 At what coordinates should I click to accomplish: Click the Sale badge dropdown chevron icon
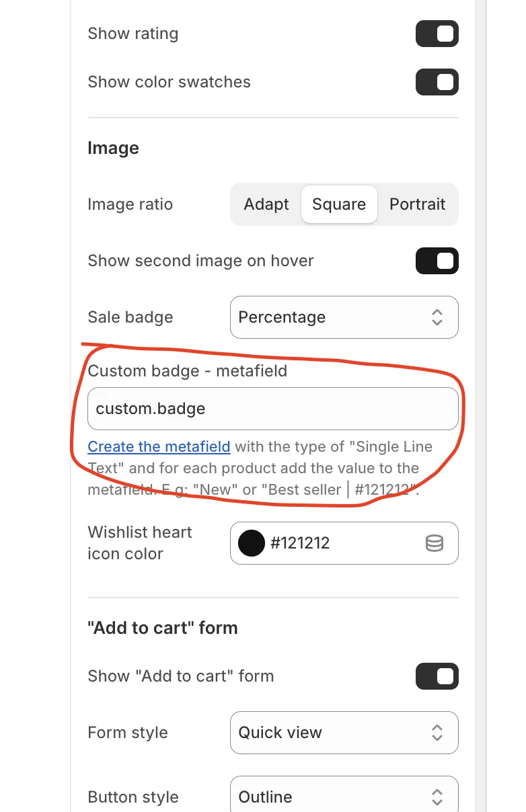pyautogui.click(x=438, y=317)
